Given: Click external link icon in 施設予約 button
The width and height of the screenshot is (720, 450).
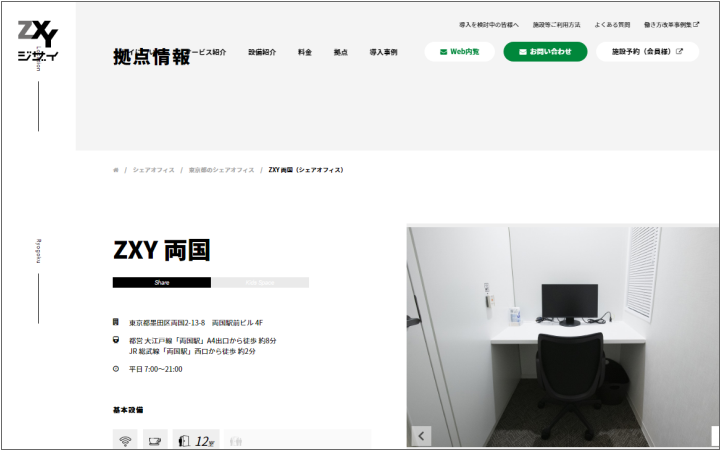Looking at the screenshot, I should 680,51.
